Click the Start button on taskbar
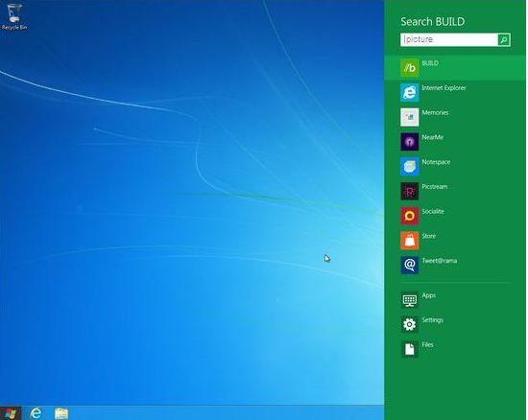 [x=11, y=413]
